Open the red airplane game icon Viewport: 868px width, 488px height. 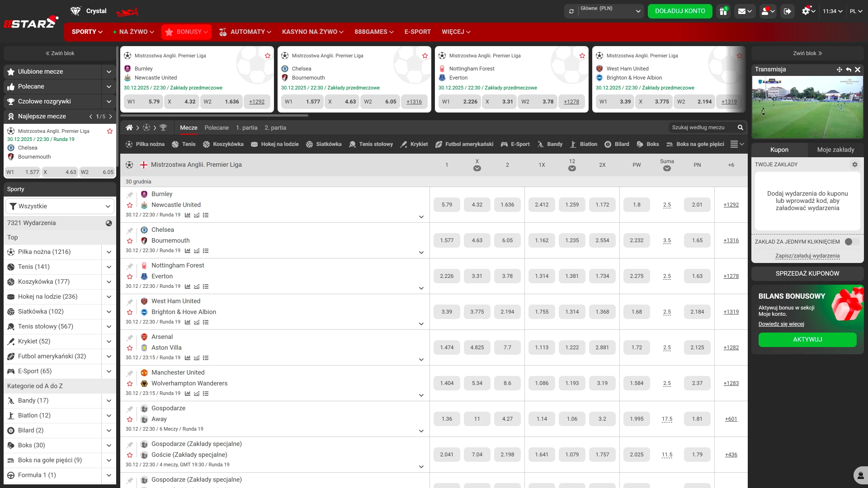(x=127, y=11)
